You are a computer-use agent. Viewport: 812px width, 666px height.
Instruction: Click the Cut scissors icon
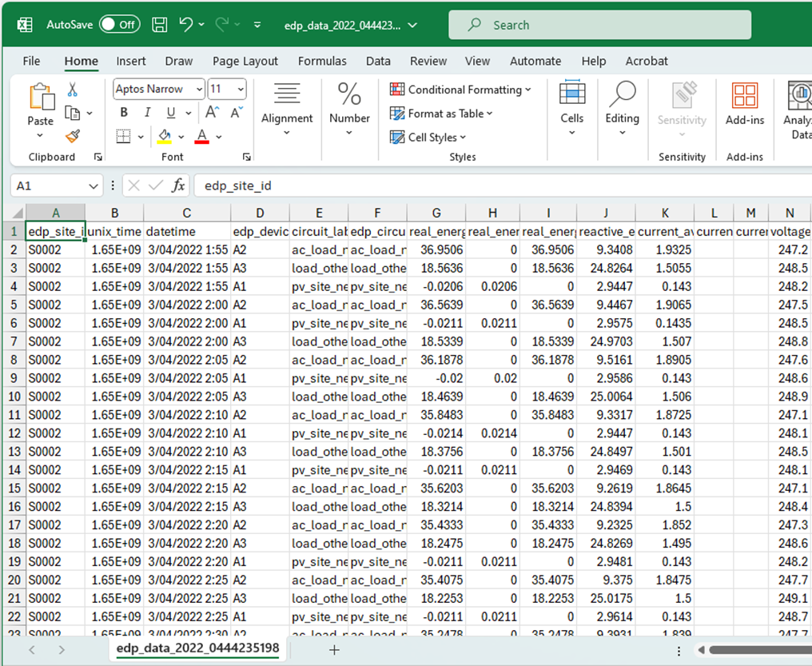(x=73, y=90)
